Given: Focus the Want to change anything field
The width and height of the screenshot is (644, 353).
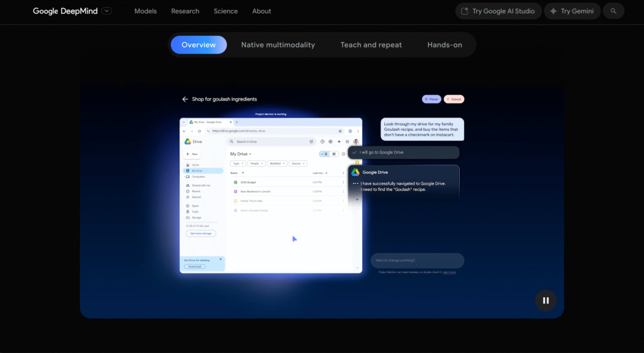Looking at the screenshot, I should (418, 260).
